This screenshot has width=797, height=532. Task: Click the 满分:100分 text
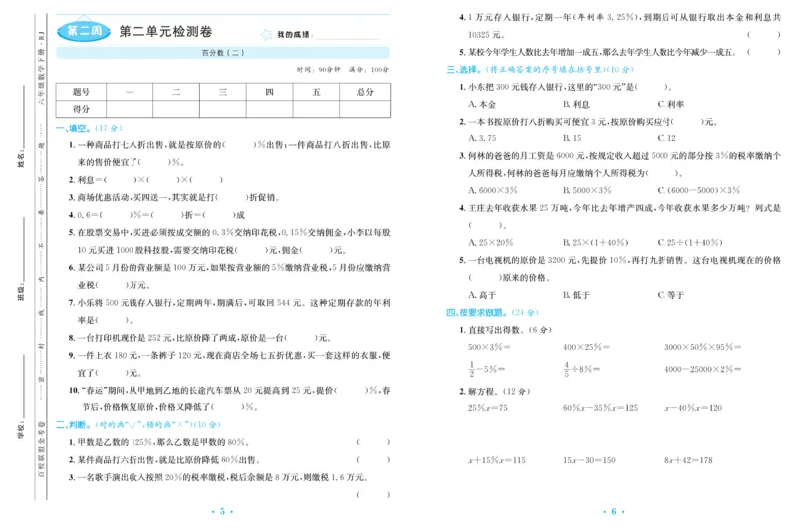[x=369, y=70]
